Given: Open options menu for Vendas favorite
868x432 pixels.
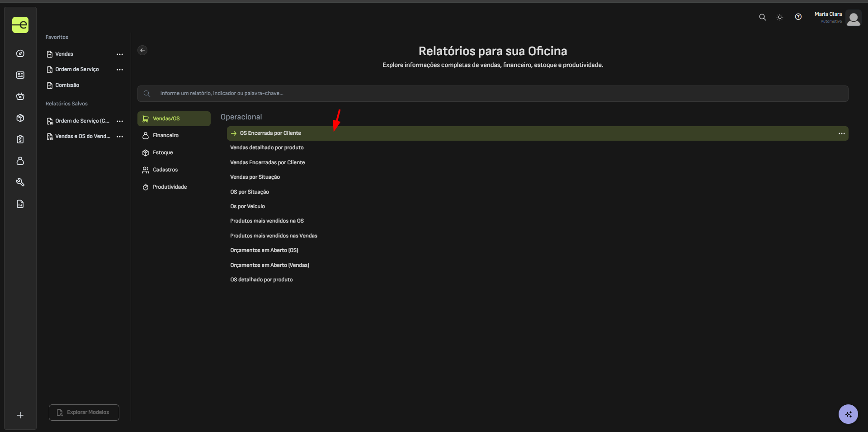Looking at the screenshot, I should click(x=120, y=54).
